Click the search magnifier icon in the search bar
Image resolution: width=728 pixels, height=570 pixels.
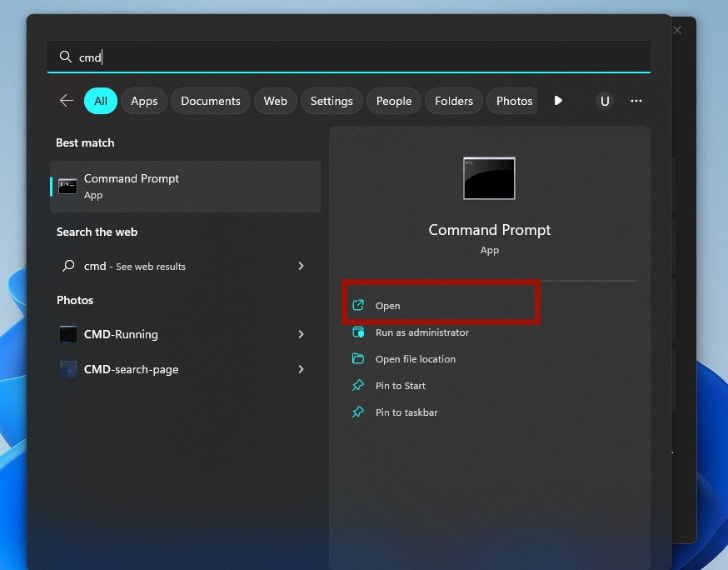click(x=65, y=57)
